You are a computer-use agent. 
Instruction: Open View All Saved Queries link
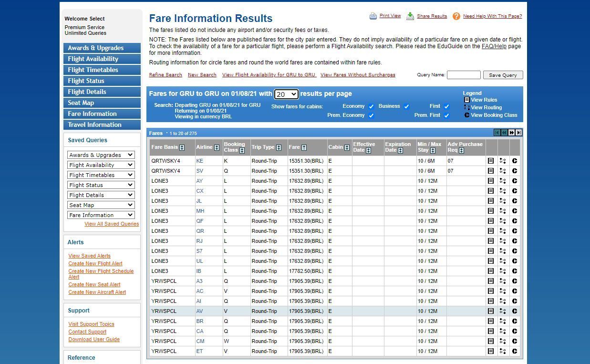112,224
